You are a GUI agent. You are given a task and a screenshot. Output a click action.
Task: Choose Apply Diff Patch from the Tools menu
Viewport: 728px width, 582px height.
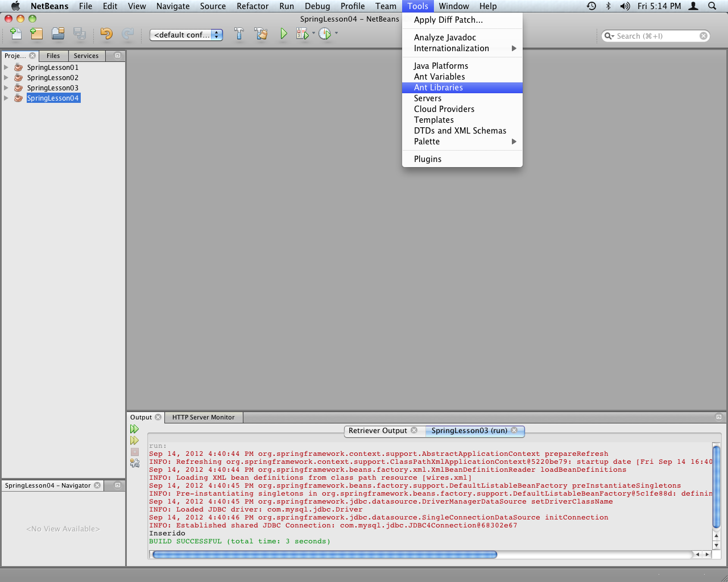tap(462, 20)
